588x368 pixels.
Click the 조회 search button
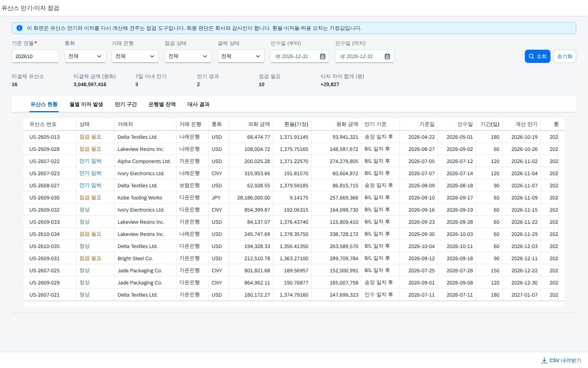coord(538,56)
